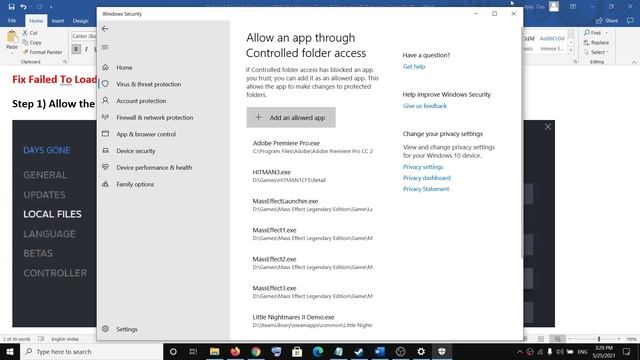Open Device security page
The height and width of the screenshot is (360, 640).
tap(136, 151)
